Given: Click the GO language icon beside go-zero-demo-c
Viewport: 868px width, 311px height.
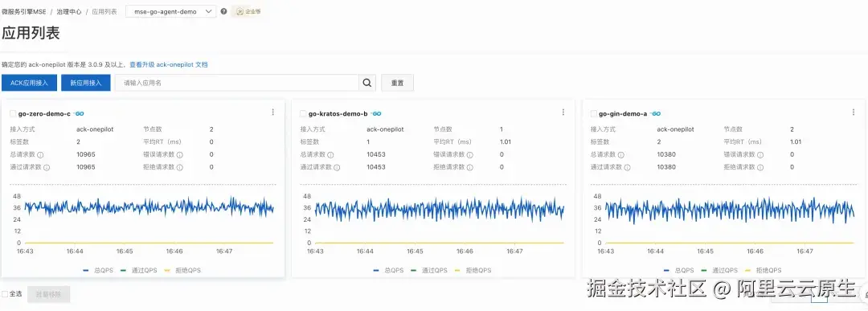Looking at the screenshot, I should 79,113.
